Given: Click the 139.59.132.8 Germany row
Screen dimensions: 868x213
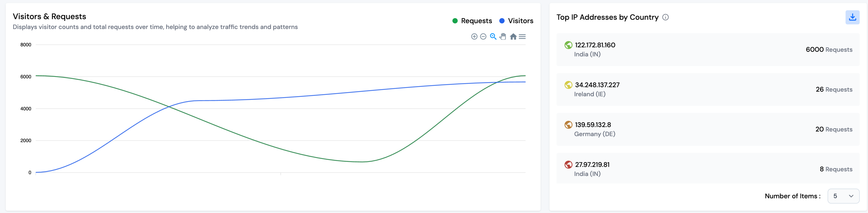Looking at the screenshot, I should coord(708,129).
